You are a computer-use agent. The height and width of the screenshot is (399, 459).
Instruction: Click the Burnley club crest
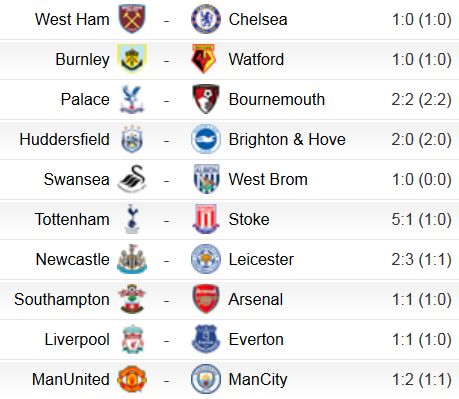click(132, 59)
